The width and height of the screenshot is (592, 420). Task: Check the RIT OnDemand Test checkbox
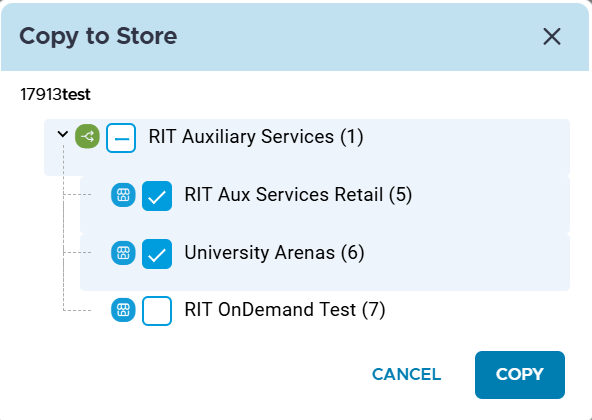click(x=157, y=311)
